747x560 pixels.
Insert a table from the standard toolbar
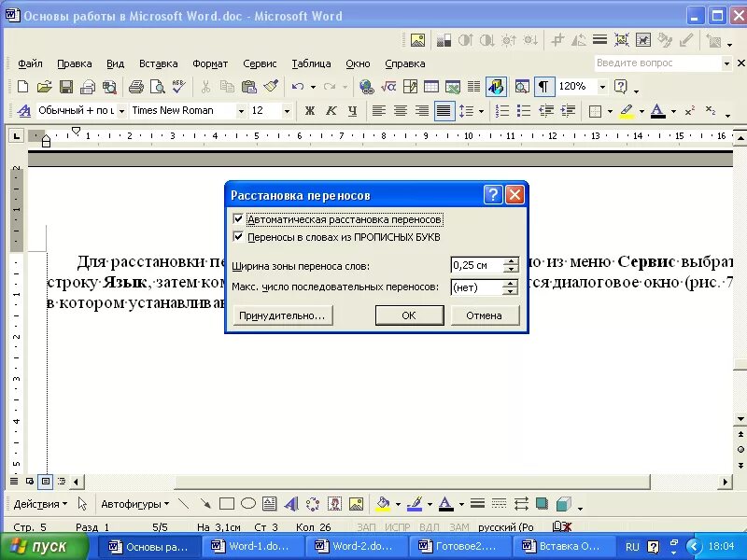pyautogui.click(x=431, y=87)
